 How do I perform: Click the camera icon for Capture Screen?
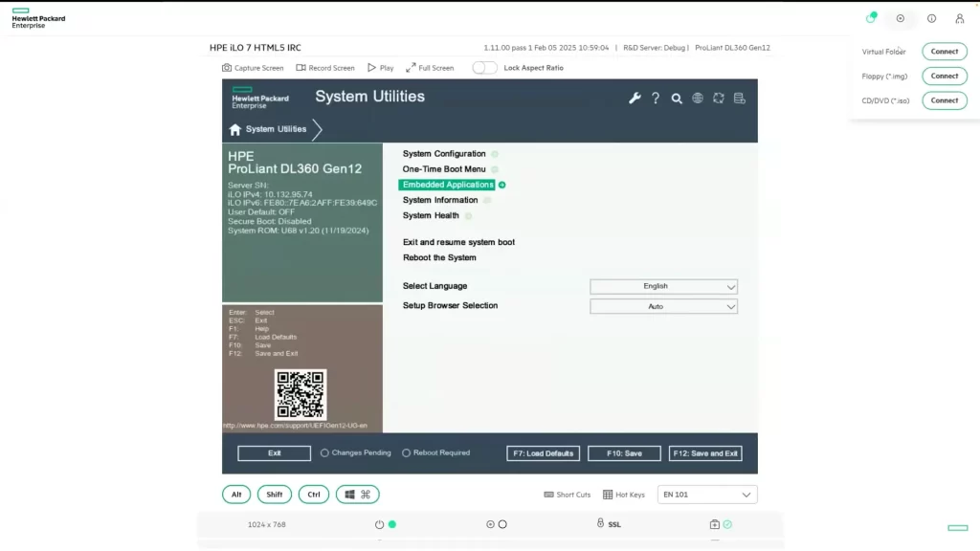pos(227,68)
